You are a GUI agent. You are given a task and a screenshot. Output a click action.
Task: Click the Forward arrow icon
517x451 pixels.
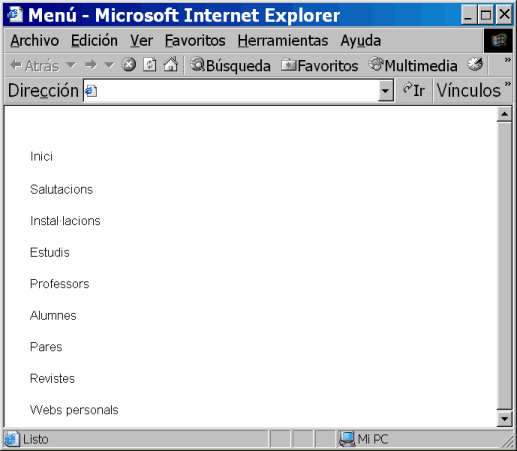(91, 65)
